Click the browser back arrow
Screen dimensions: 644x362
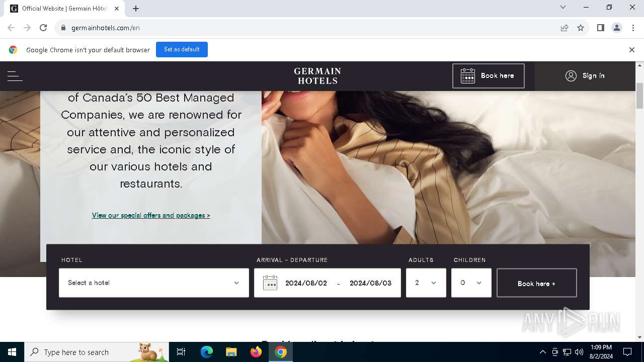pos(11,28)
